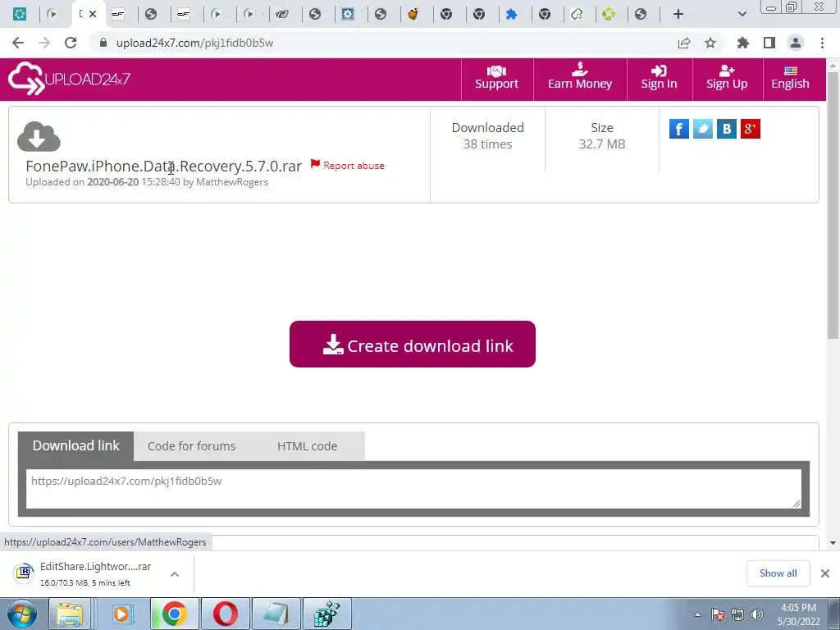Open the Extensions puzzle icon
The height and width of the screenshot is (630, 840).
742,43
